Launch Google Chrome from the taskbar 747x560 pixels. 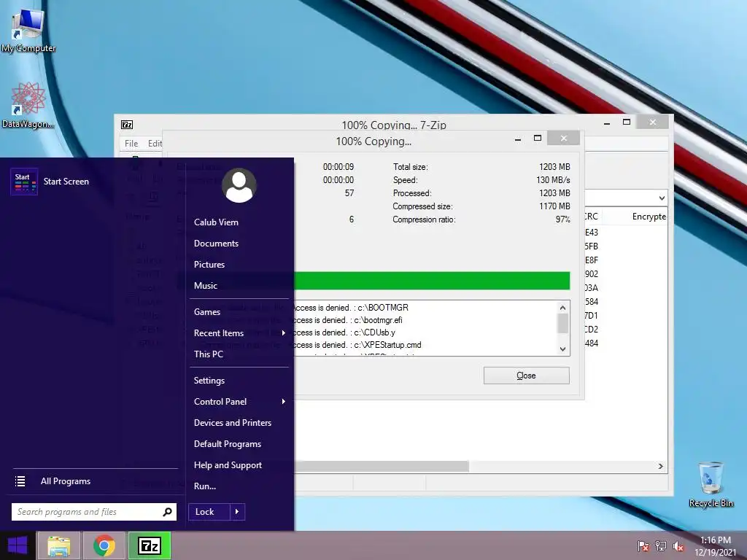[x=104, y=545]
